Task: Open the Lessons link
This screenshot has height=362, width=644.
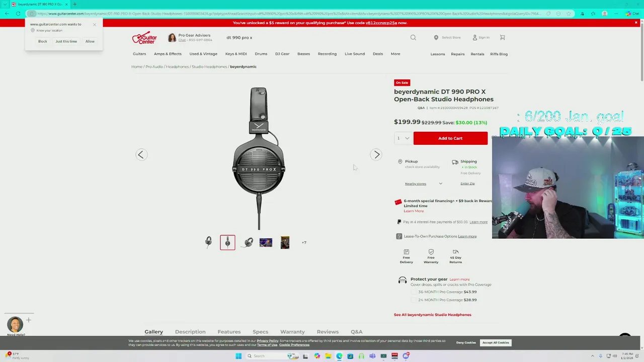Action: pos(438,54)
